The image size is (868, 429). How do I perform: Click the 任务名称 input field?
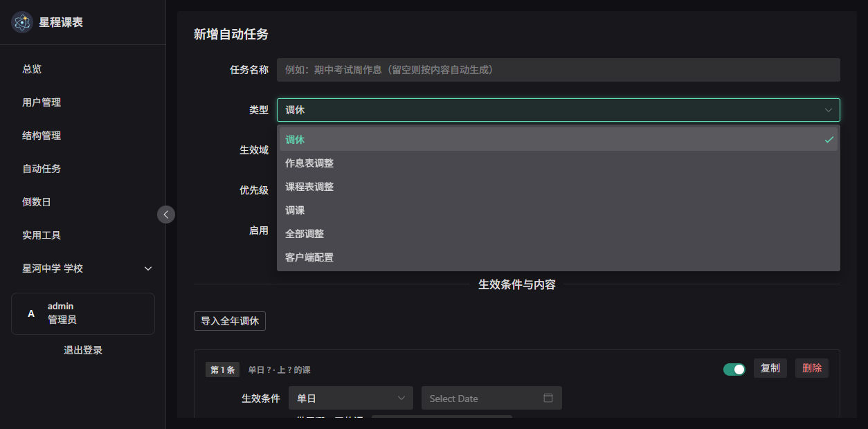[559, 70]
